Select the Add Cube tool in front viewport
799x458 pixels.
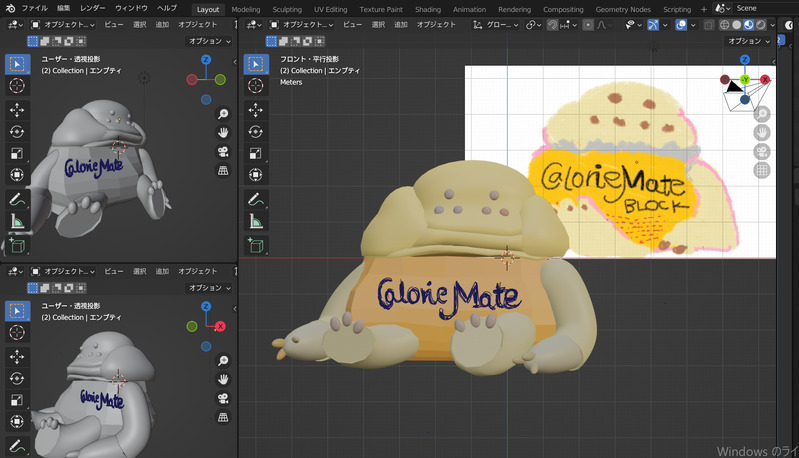coord(255,244)
